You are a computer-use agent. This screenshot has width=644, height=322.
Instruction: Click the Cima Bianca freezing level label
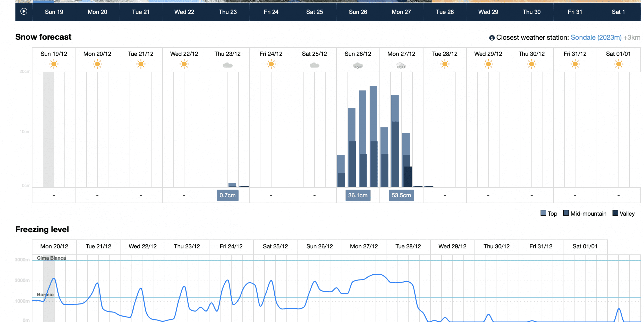[x=51, y=258]
